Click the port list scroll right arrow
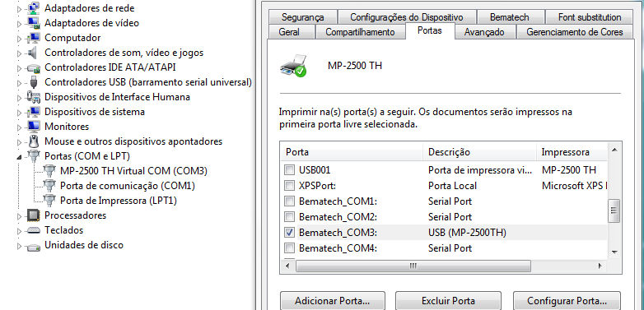Viewport: 644px width, 310px height. point(600,266)
